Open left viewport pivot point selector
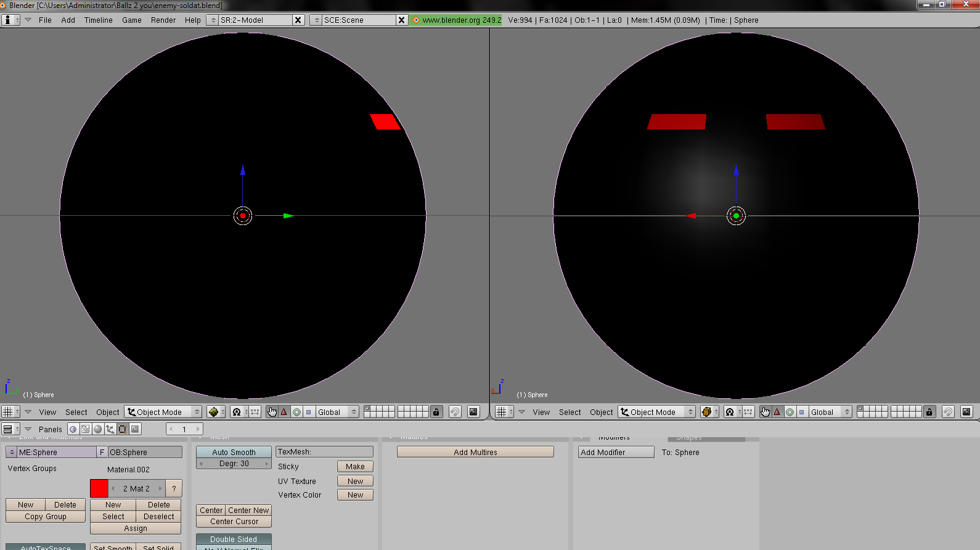This screenshot has width=980, height=550. (x=239, y=412)
